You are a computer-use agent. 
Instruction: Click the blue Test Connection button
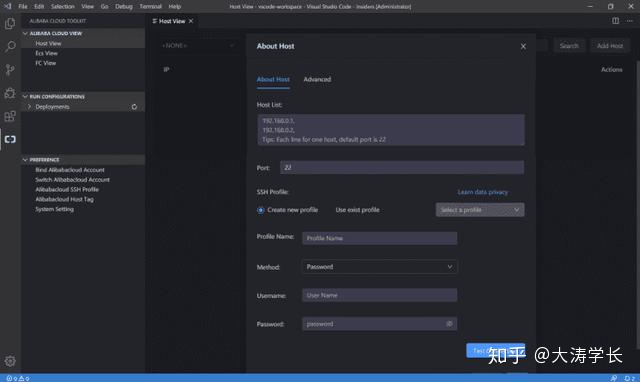pyautogui.click(x=496, y=350)
